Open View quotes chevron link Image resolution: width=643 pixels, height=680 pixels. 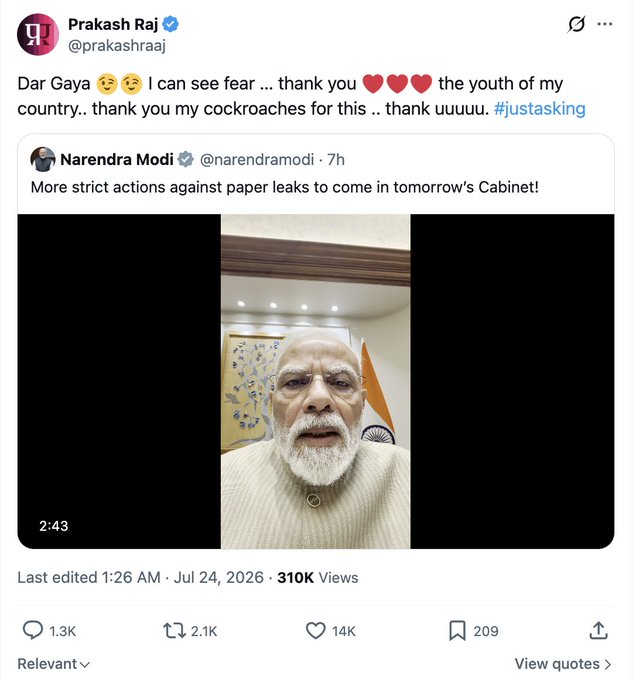coord(563,664)
